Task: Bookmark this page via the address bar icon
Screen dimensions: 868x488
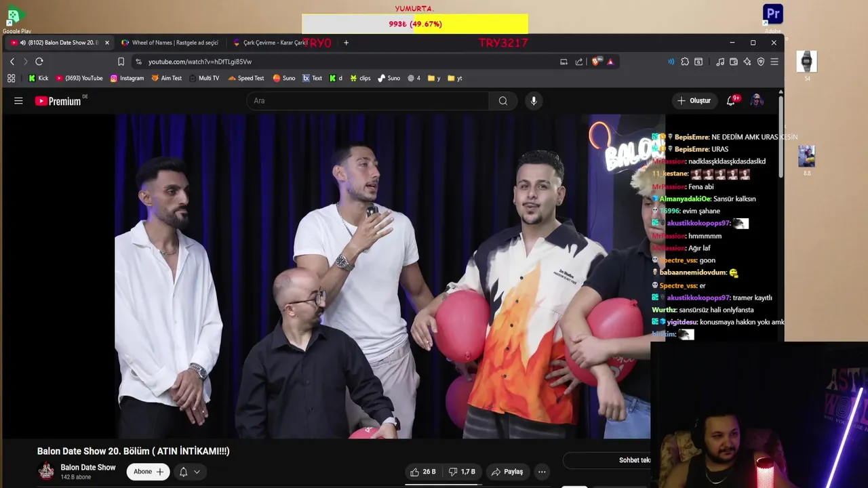Action: click(x=121, y=62)
